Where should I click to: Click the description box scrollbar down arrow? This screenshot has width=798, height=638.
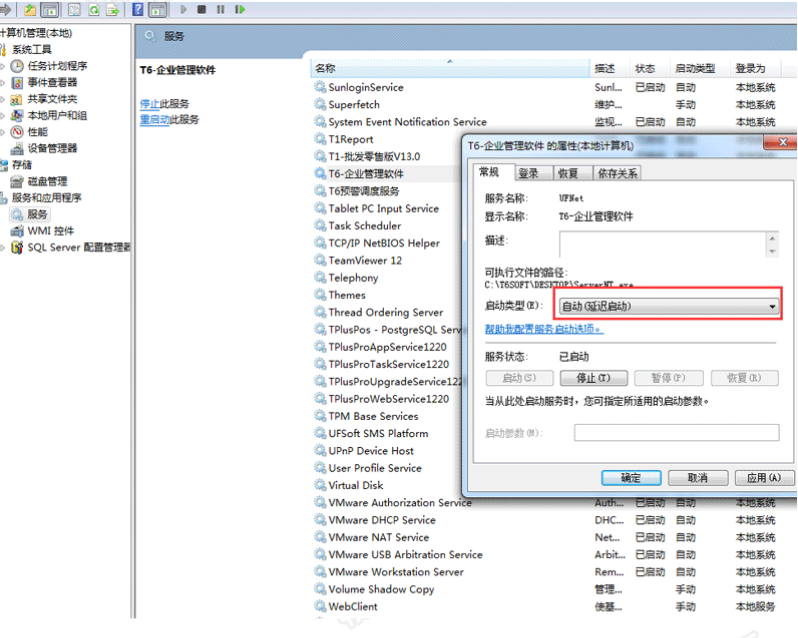[x=772, y=251]
